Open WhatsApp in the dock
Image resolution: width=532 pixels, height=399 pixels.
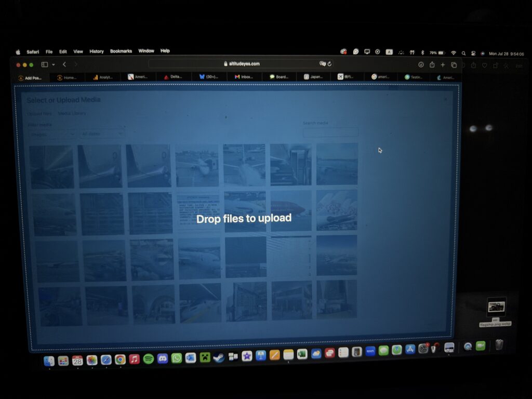click(177, 358)
